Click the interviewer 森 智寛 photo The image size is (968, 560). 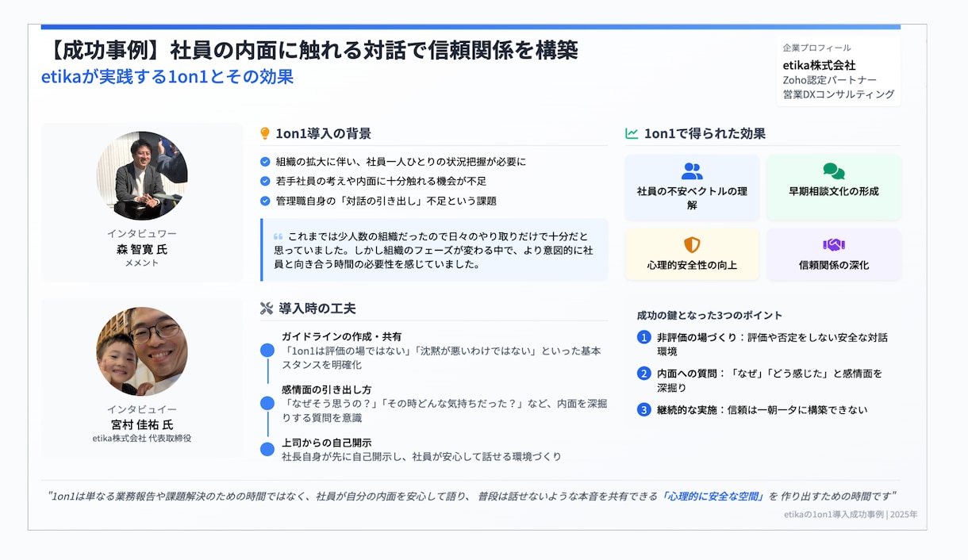(x=142, y=175)
